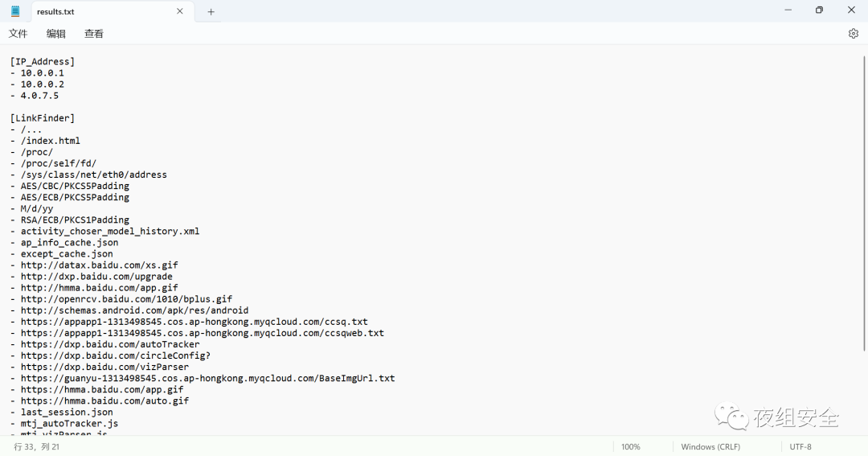This screenshot has height=456, width=868.
Task: Click the /... line under LinkFinder
Action: [26, 129]
